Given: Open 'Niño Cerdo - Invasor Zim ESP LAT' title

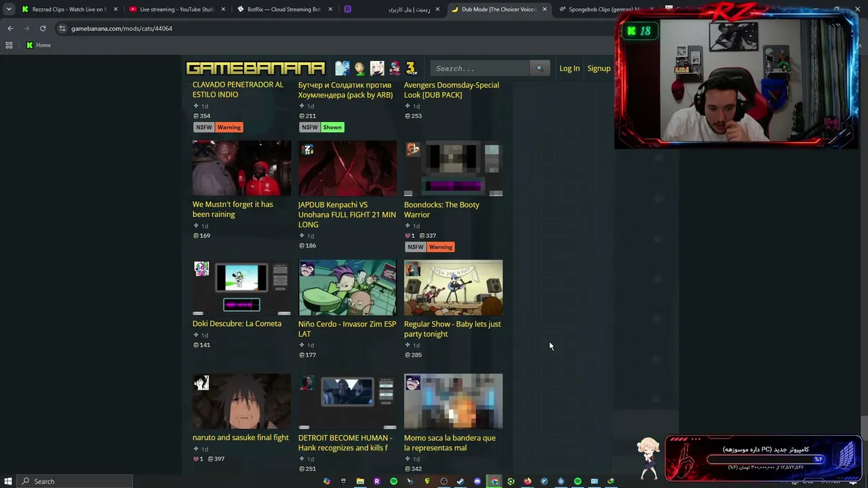Looking at the screenshot, I should click(347, 329).
